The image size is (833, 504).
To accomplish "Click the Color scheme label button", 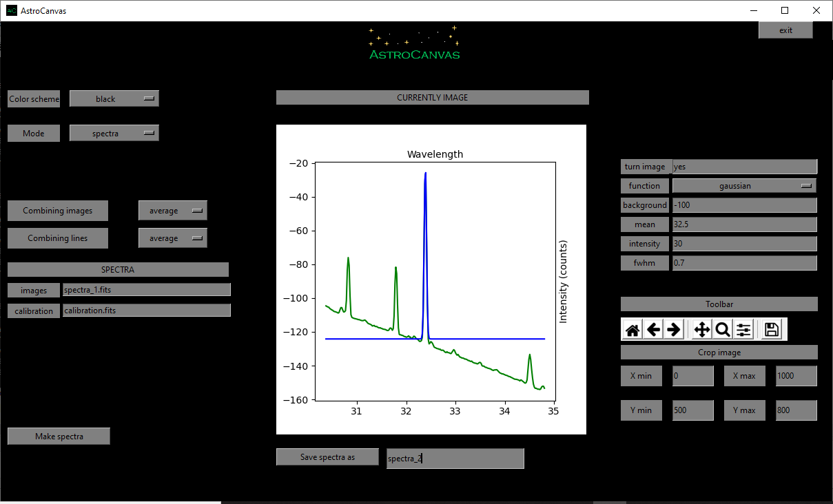I will click(x=34, y=98).
